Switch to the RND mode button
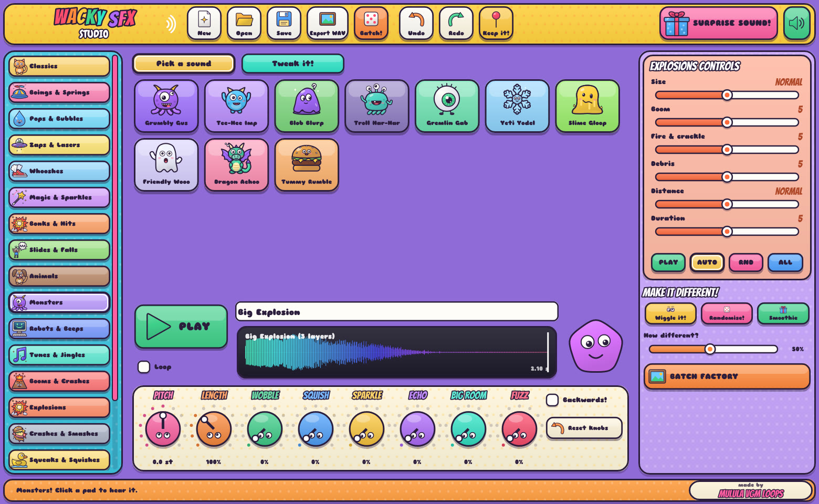 [x=746, y=262]
